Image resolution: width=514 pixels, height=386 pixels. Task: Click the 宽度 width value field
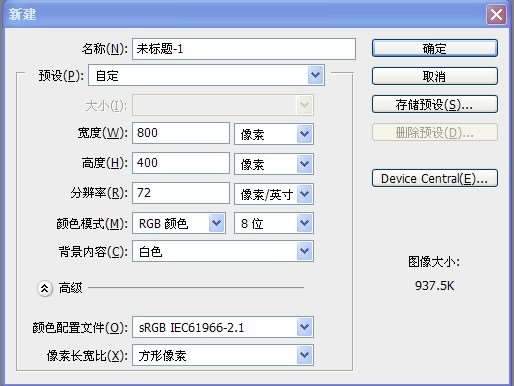(x=181, y=133)
